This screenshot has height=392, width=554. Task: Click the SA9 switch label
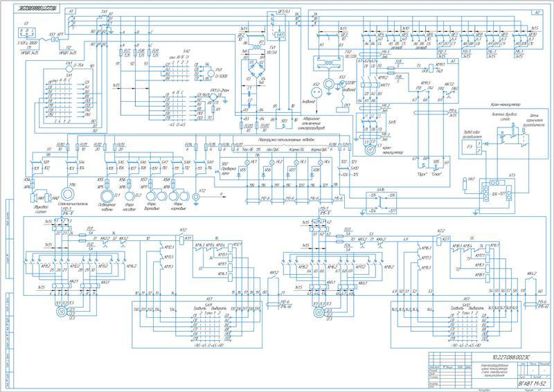pos(210,162)
